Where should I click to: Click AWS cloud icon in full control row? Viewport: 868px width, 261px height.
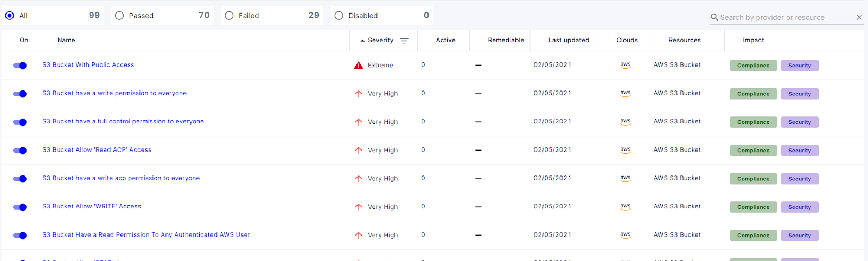click(x=626, y=122)
